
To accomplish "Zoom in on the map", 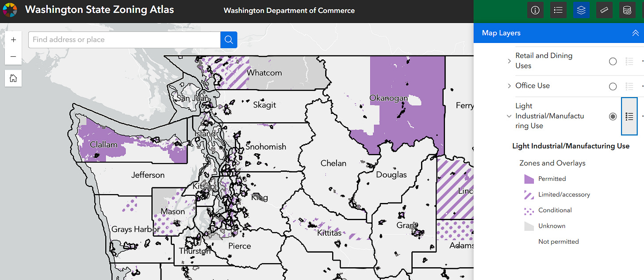I will (13, 40).
